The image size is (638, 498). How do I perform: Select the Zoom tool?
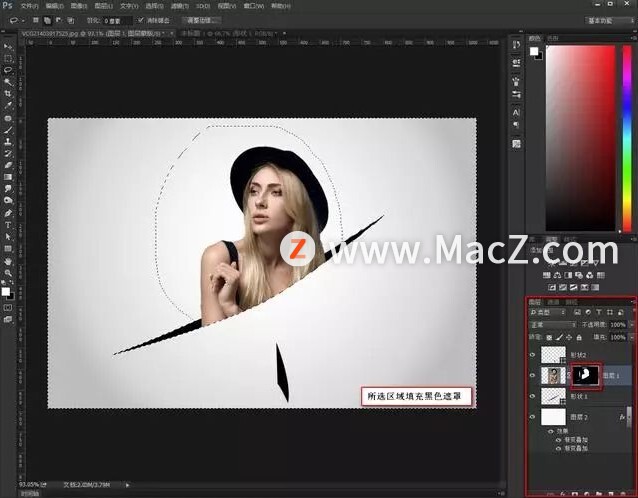point(8,273)
